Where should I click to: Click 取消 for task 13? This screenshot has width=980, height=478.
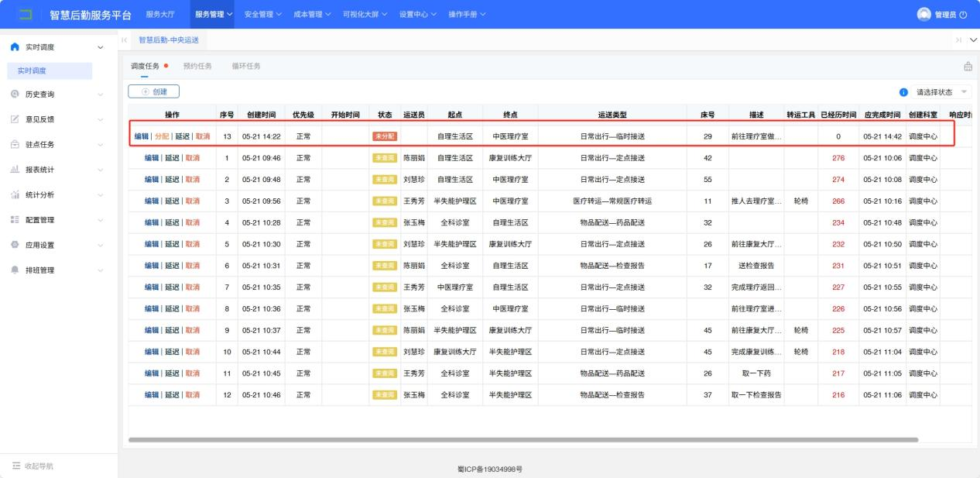[x=202, y=136]
